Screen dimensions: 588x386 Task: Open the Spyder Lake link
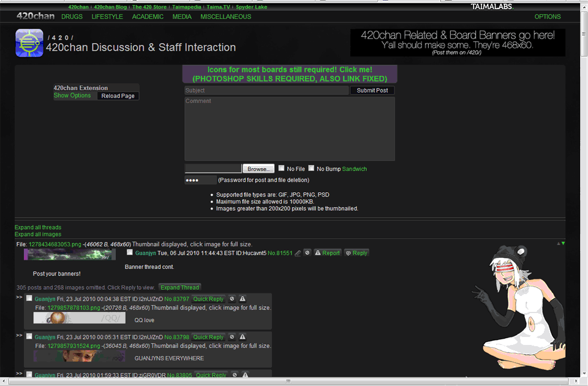click(251, 7)
